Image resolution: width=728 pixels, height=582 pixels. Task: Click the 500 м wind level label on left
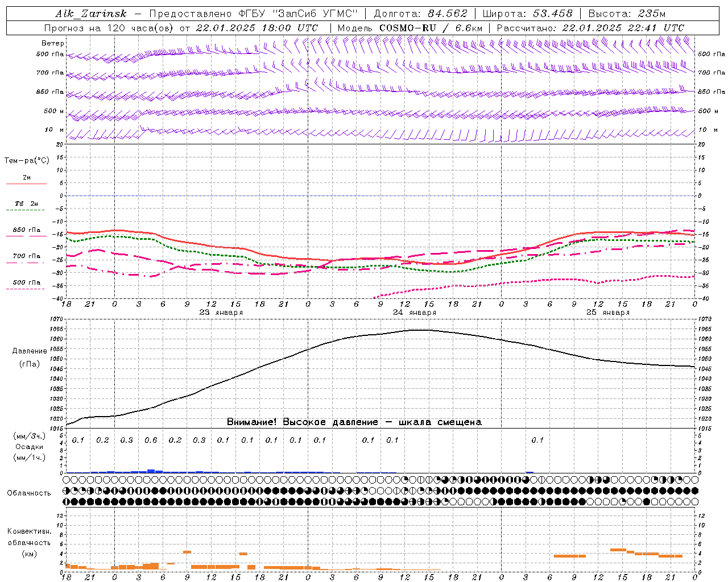click(x=54, y=111)
